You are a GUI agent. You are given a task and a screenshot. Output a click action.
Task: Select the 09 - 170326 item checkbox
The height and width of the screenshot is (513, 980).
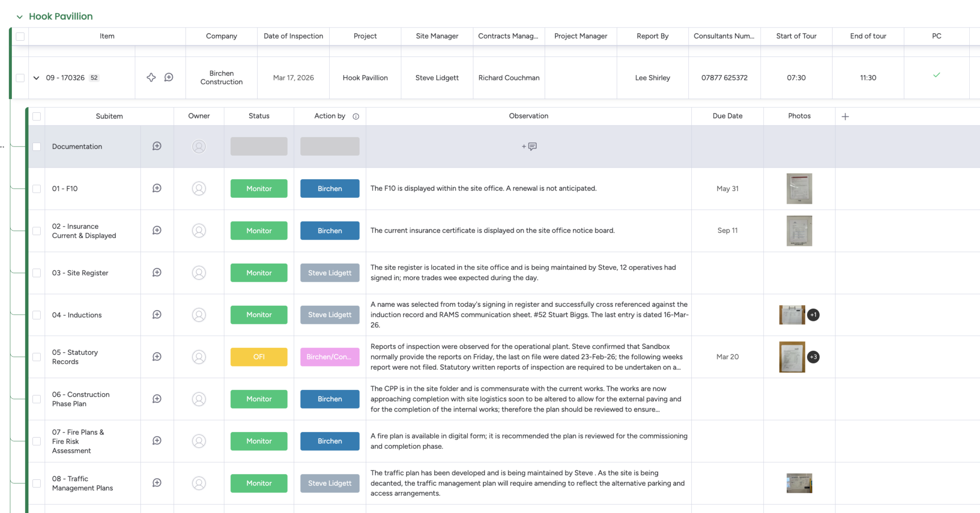point(20,78)
